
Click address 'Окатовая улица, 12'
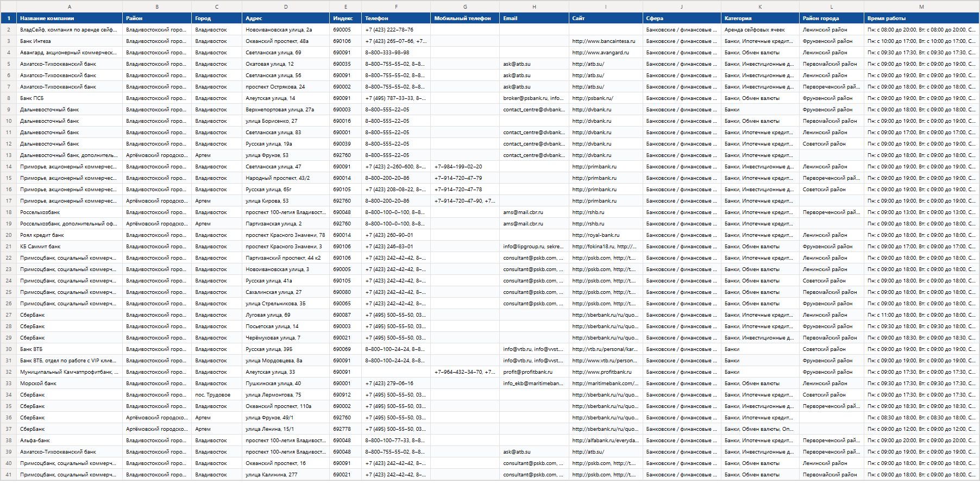(286, 64)
